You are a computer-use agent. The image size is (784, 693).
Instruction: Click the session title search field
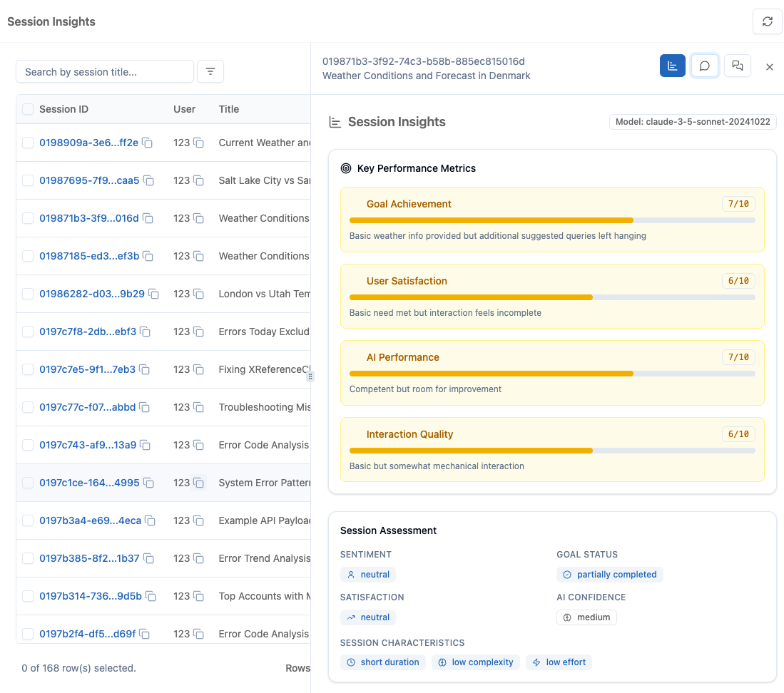tap(104, 71)
